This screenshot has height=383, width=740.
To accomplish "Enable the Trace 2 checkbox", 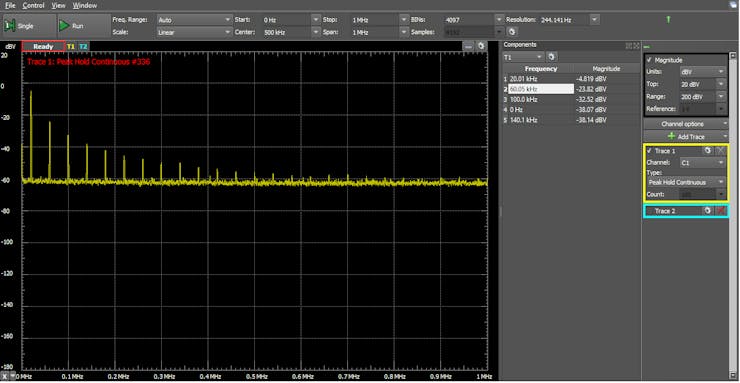I will (x=649, y=211).
